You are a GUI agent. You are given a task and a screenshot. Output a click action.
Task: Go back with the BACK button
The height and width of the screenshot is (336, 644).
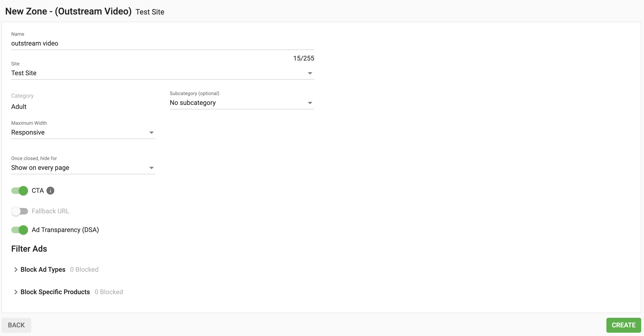(x=16, y=325)
